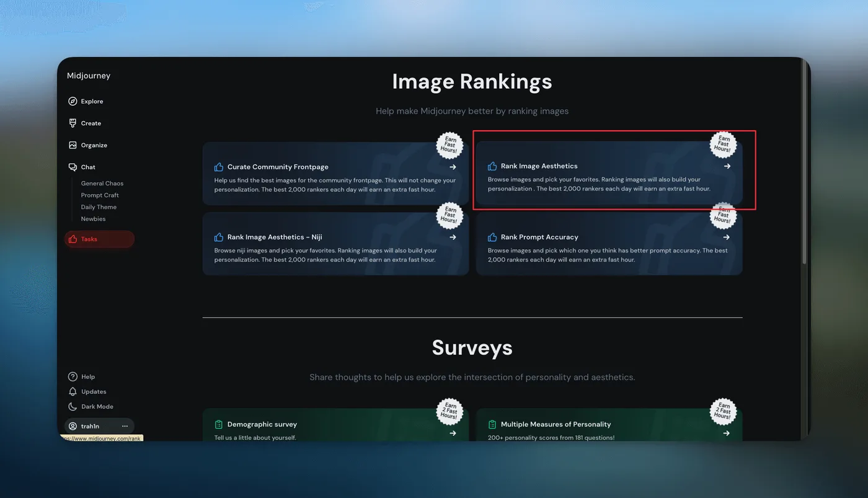Click the Chat speech bubble icon
This screenshot has width=868, height=498.
click(x=73, y=167)
